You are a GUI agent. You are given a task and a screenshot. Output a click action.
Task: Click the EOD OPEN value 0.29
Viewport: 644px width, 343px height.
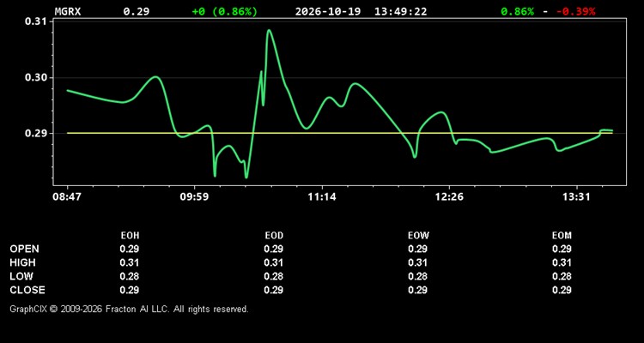tap(274, 249)
